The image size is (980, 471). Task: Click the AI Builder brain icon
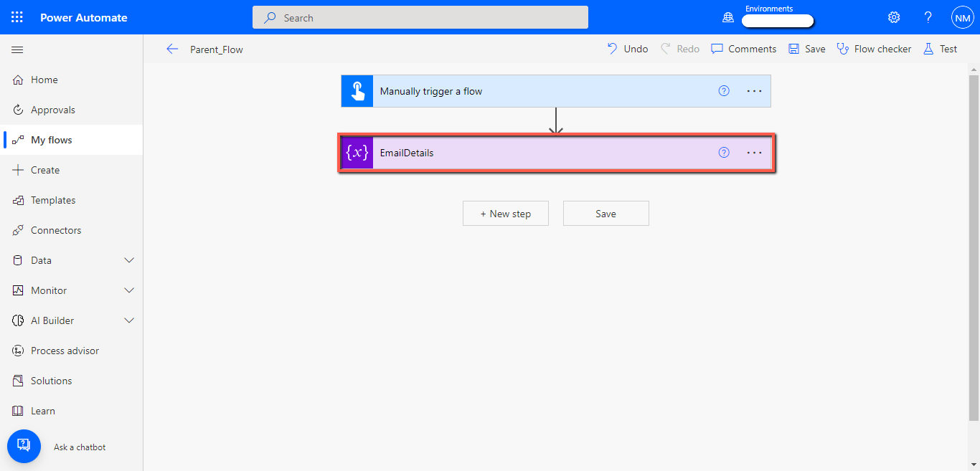point(19,320)
